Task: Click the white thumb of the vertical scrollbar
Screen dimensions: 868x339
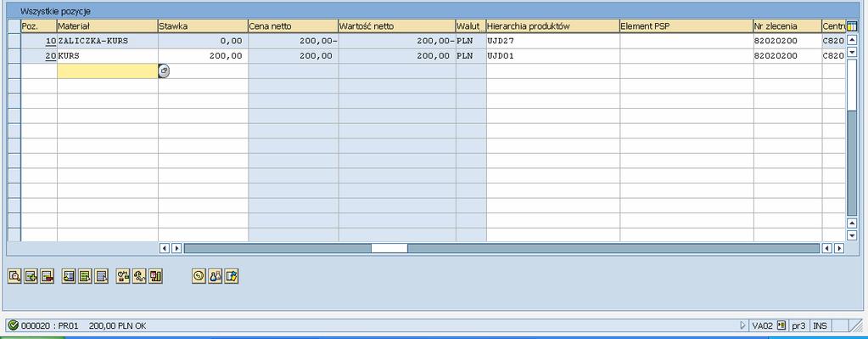Action: pyautogui.click(x=852, y=85)
